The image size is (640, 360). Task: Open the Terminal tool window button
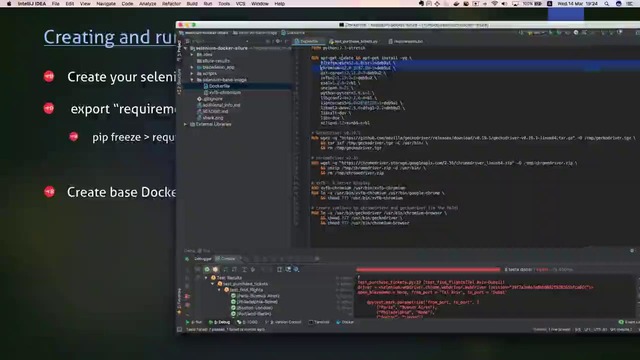point(319,322)
